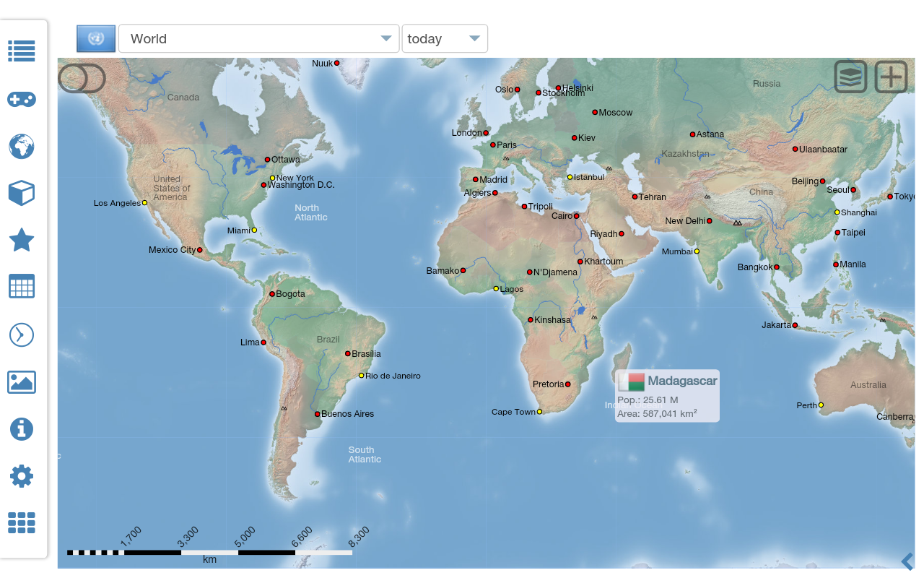The height and width of the screenshot is (578, 924).
Task: Open the clock history icon
Action: click(x=21, y=335)
